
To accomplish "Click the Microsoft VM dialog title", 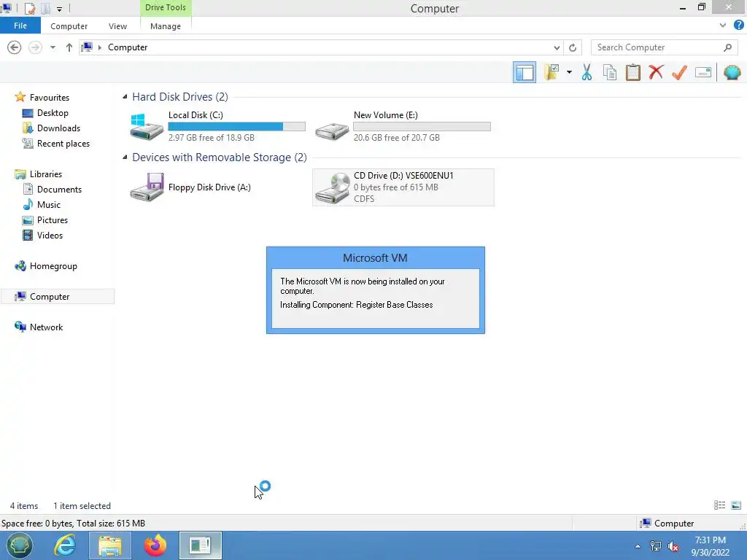I will pos(375,257).
